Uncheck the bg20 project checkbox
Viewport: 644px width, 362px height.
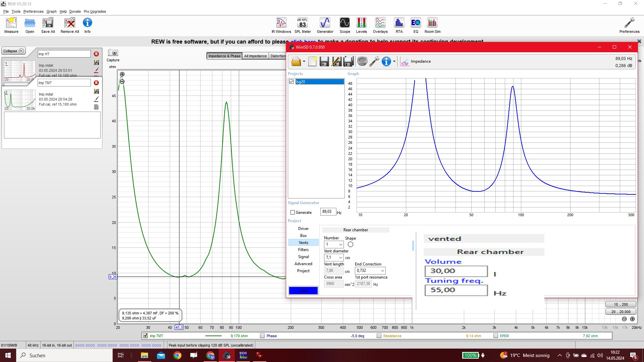tap(291, 82)
